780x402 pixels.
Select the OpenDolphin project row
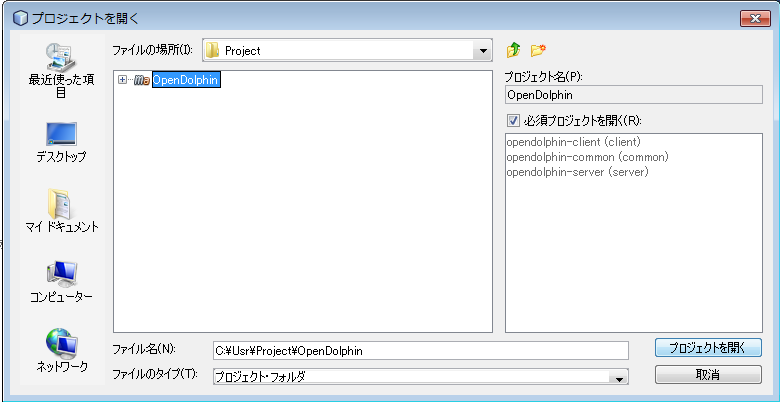tap(186, 80)
